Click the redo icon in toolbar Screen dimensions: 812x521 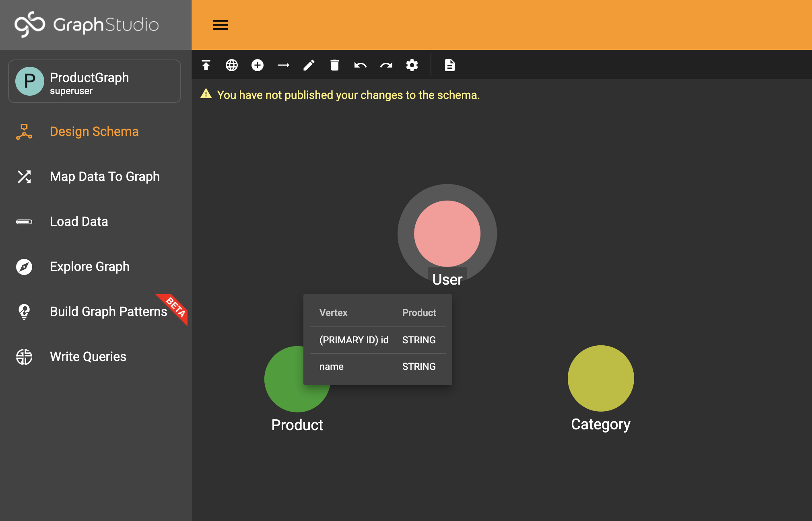386,64
